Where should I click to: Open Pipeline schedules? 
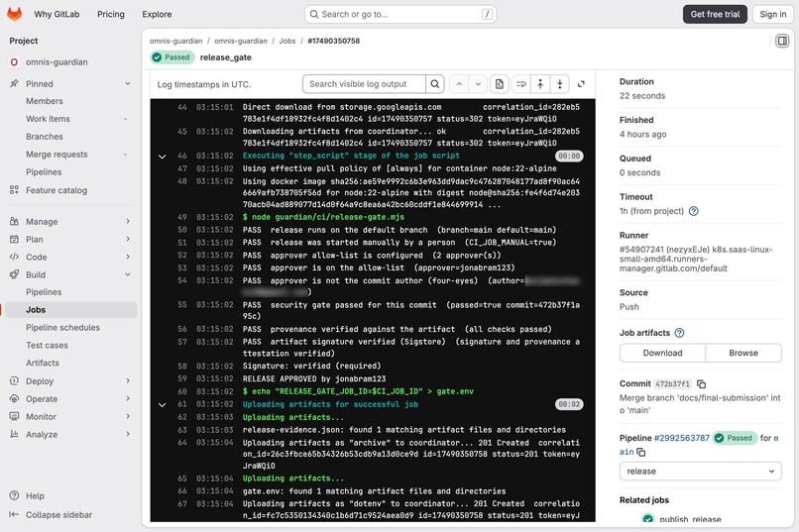62,327
